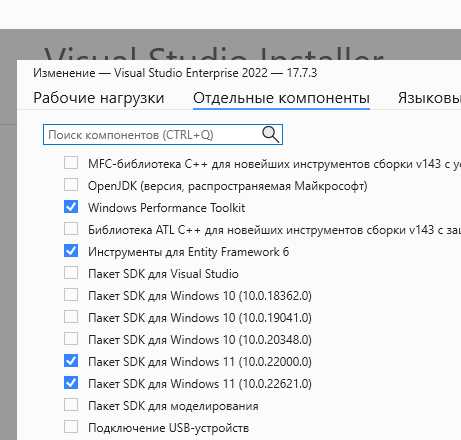
Task: Switch to Рабочие нагрузки tab
Action: (x=99, y=98)
